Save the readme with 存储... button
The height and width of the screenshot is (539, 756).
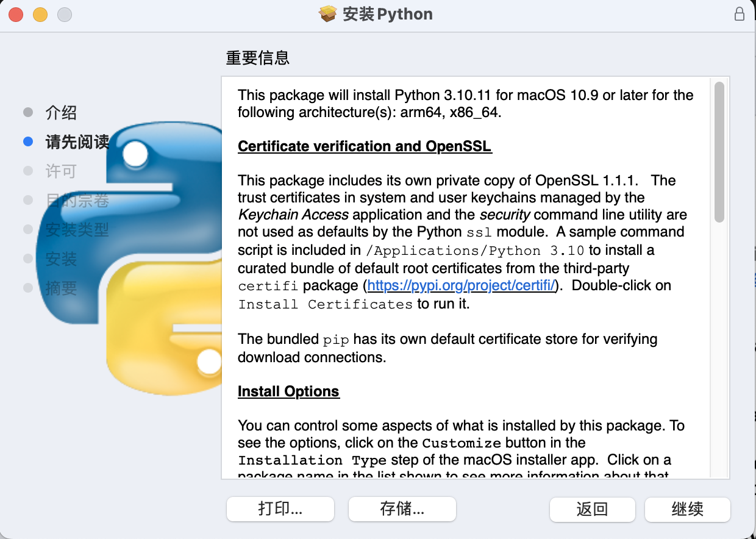click(402, 509)
